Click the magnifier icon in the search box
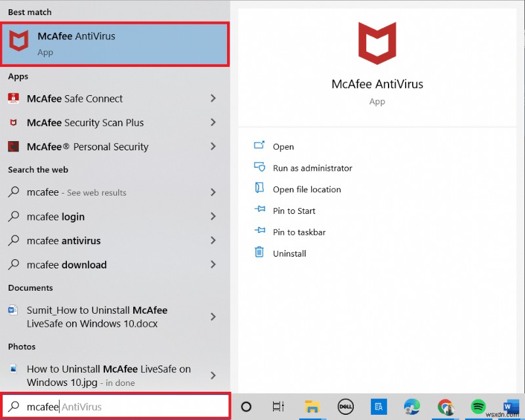The image size is (525, 420). [x=14, y=406]
